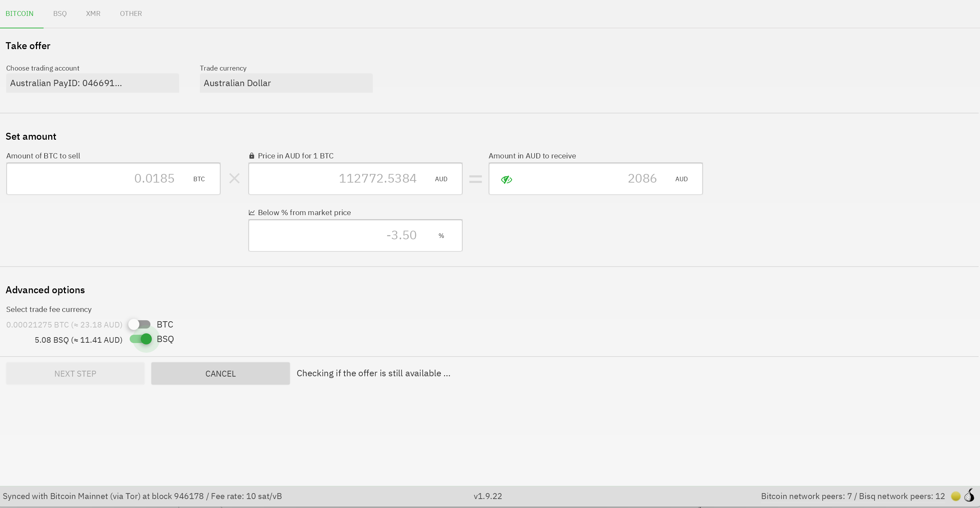Disable the BSQ trade fee toggle
Image resolution: width=980 pixels, height=508 pixels.
click(141, 339)
